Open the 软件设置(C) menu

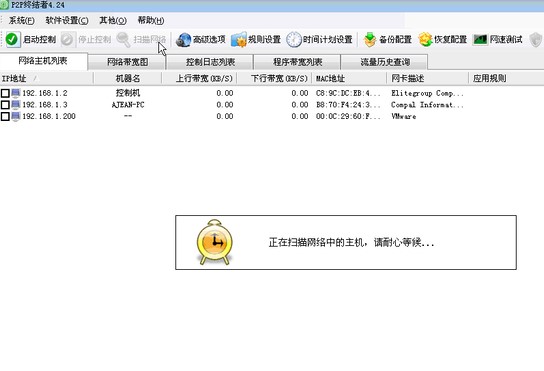click(x=67, y=20)
